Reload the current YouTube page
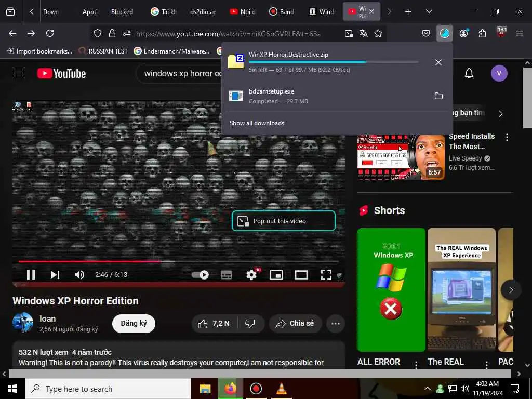 point(50,33)
